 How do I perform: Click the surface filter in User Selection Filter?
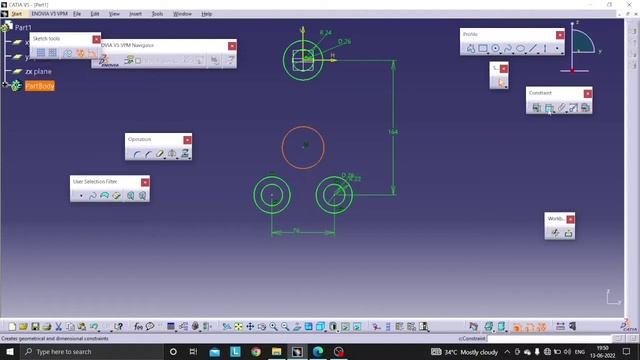click(x=104, y=196)
